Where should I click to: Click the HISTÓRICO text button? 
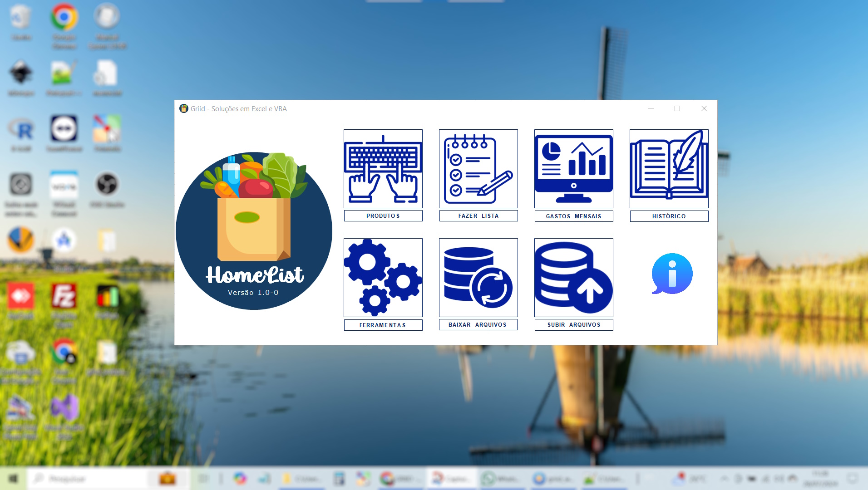coord(669,216)
